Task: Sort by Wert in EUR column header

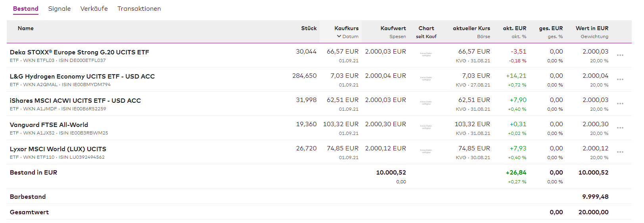Action: pyautogui.click(x=592, y=29)
